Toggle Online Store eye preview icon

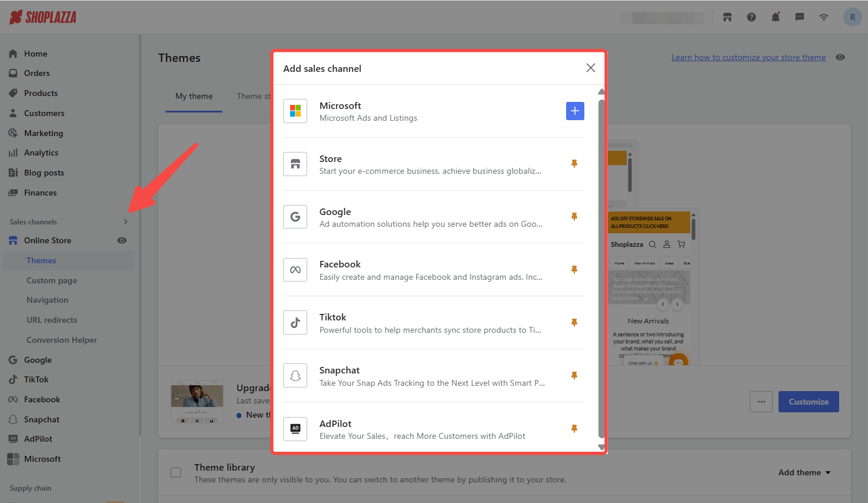coord(122,240)
